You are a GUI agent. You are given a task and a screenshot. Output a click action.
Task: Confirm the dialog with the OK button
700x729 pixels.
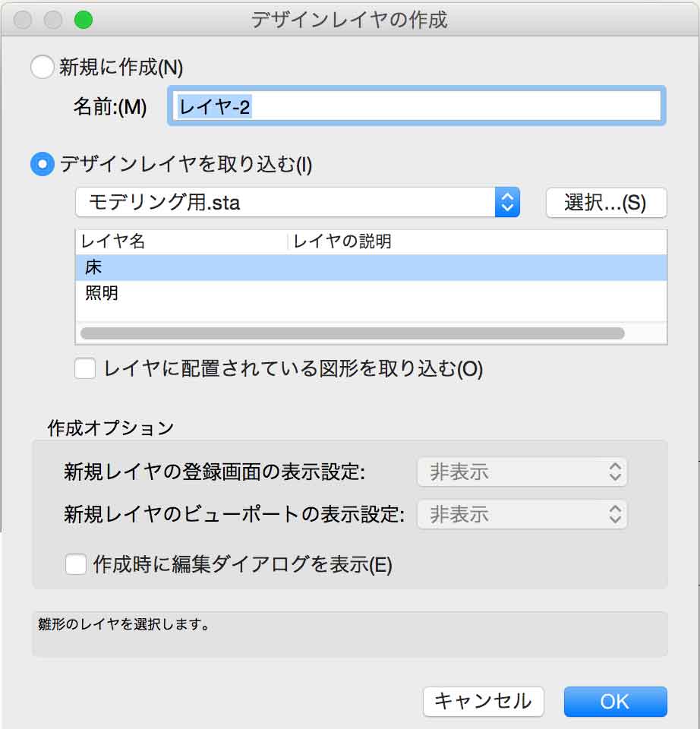(x=615, y=701)
